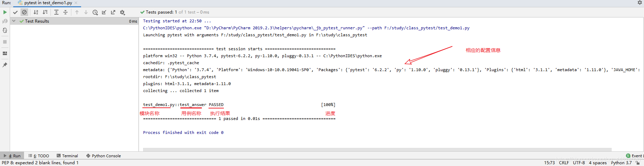The width and height of the screenshot is (644, 166).
Task: Toggle auto-test rerun in left sidebar
Action: 5,30
